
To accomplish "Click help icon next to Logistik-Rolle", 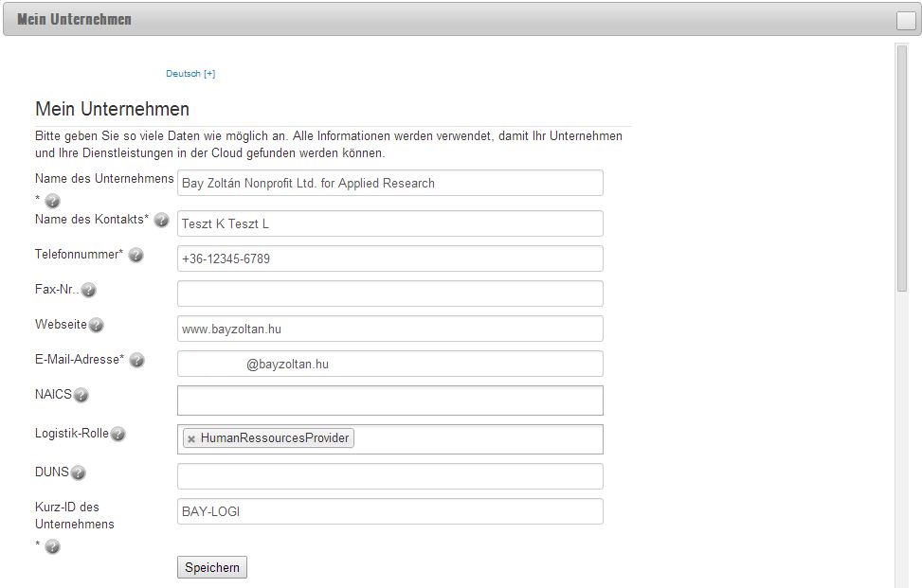I will pyautogui.click(x=118, y=434).
